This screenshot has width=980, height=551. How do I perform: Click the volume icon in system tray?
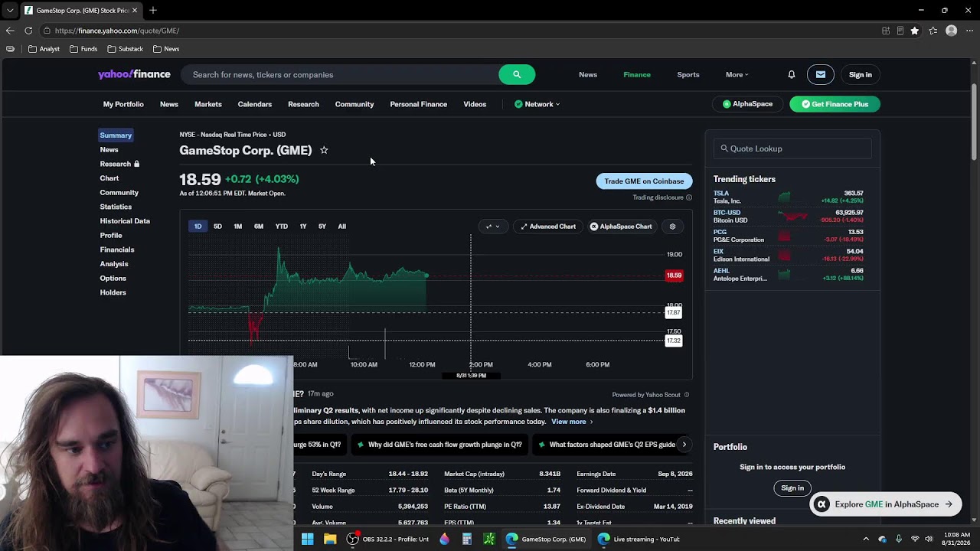coord(929,539)
